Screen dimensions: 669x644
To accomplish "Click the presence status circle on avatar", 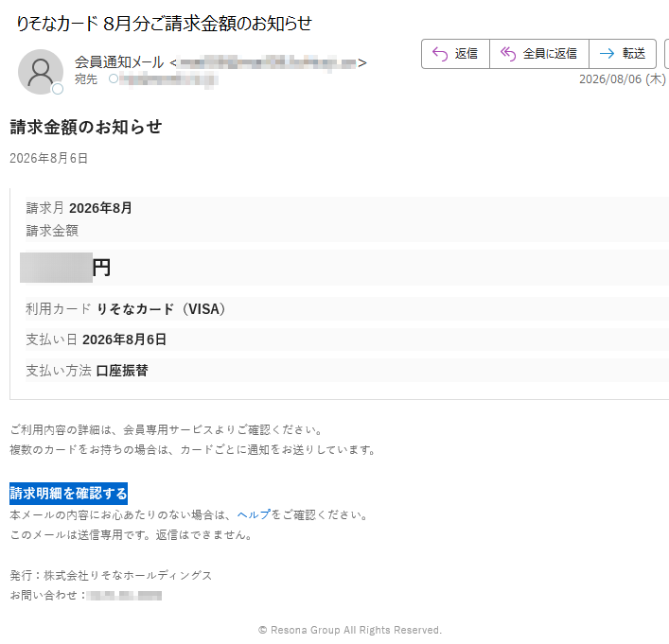I will tap(58, 89).
